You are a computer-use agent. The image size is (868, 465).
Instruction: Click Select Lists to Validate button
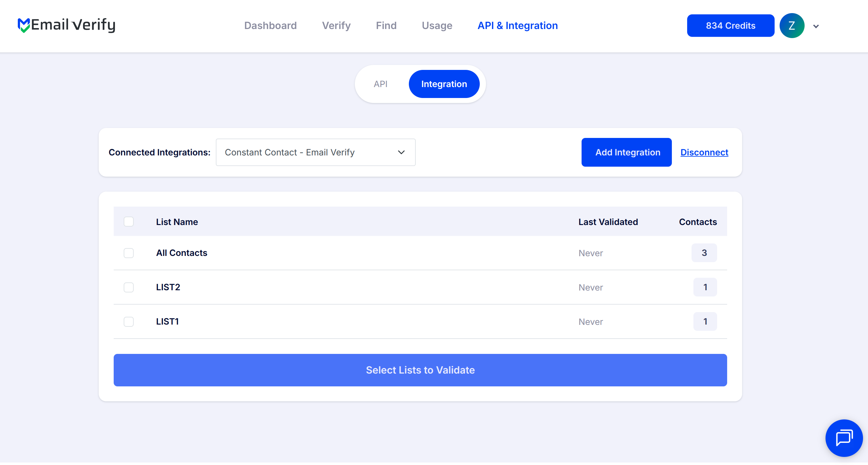(x=420, y=370)
